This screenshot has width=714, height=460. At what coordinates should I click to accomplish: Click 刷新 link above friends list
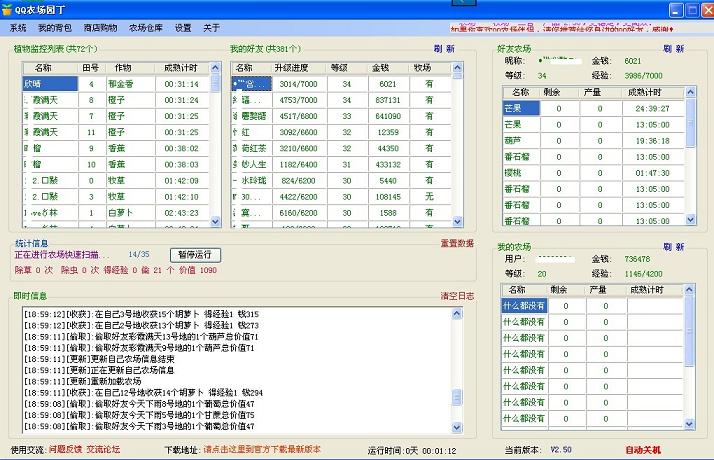444,49
